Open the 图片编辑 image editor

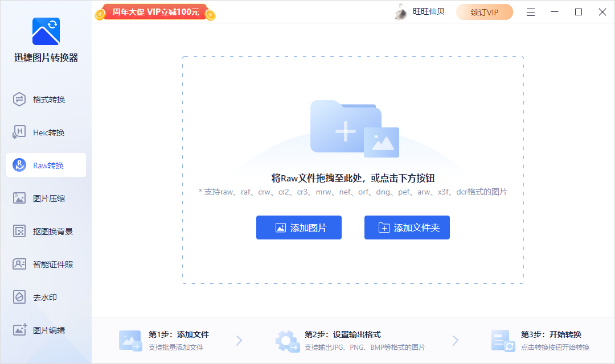tap(46, 330)
